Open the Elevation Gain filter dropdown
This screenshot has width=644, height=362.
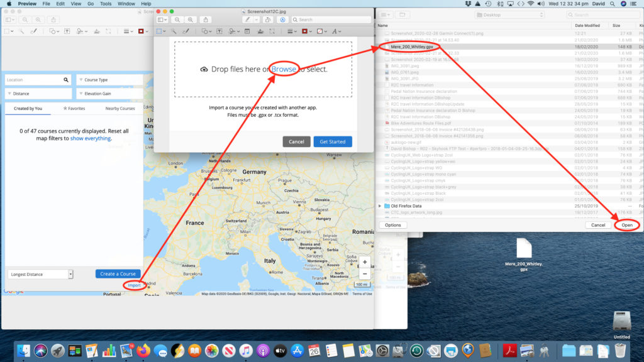109,94
